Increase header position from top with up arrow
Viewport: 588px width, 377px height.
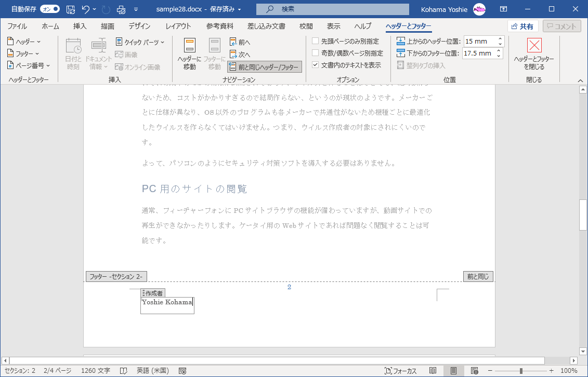pos(500,39)
